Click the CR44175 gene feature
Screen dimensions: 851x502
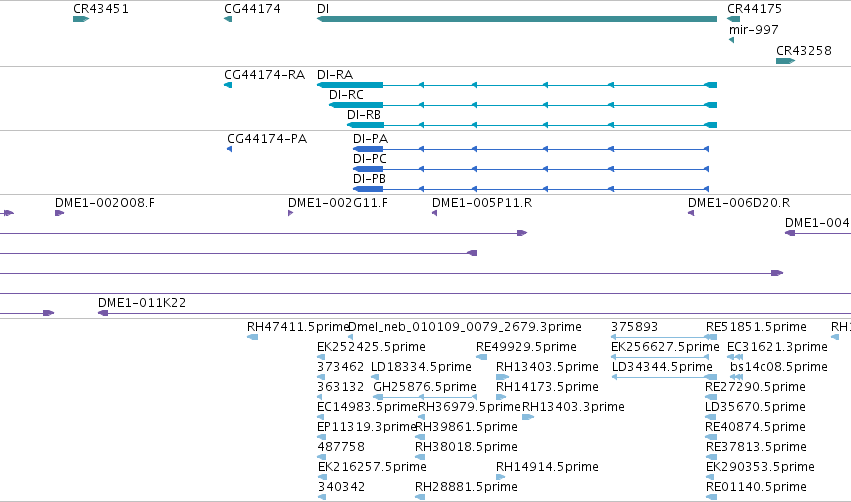pos(733,19)
